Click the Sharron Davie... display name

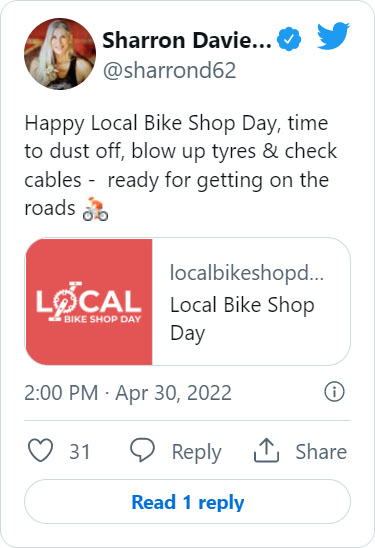187,40
